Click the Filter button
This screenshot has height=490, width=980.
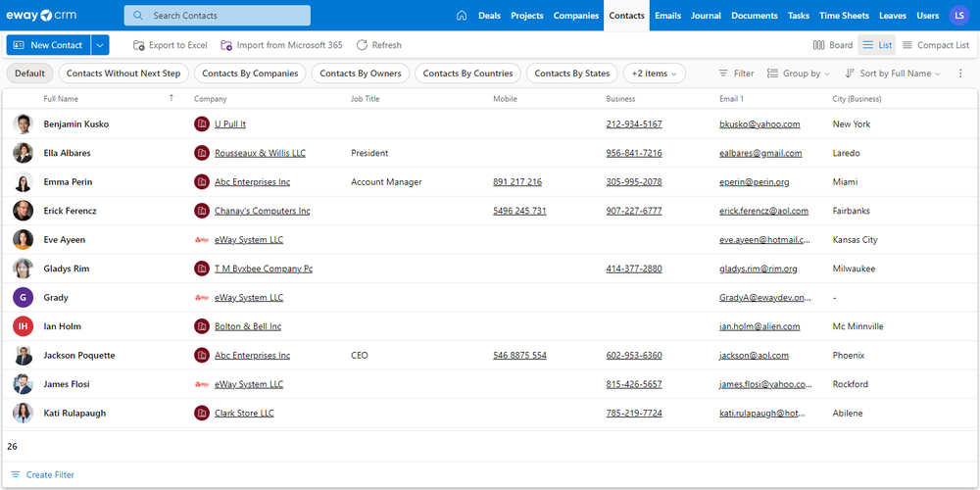pos(736,73)
